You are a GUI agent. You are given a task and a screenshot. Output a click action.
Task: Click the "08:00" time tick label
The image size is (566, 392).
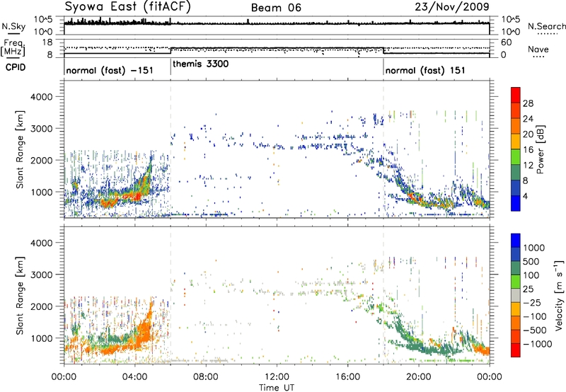coord(205,377)
